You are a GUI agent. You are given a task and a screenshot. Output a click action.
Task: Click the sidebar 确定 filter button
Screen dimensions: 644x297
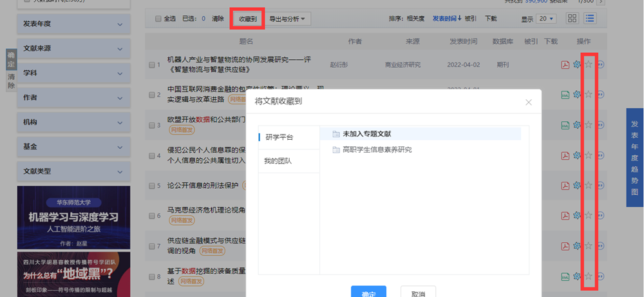coord(12,60)
